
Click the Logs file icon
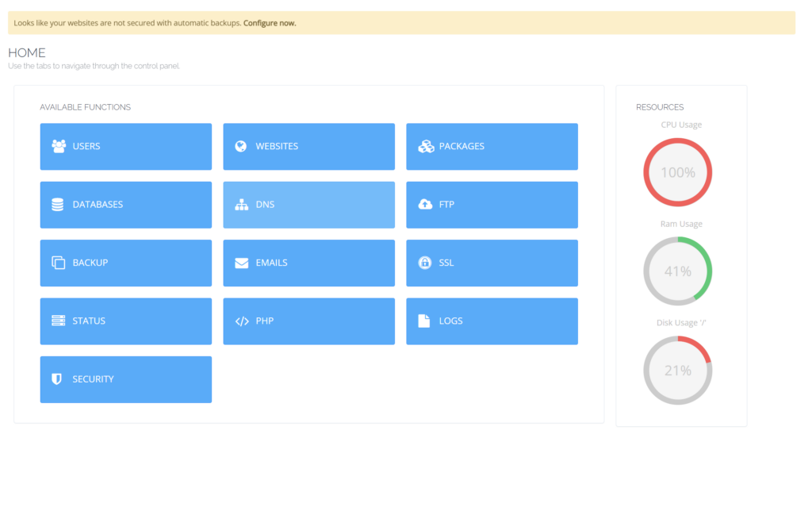(423, 321)
